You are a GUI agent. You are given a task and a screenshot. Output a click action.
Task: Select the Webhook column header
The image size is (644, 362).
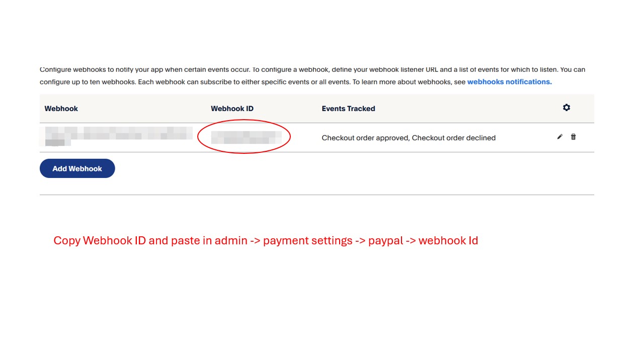61,108
